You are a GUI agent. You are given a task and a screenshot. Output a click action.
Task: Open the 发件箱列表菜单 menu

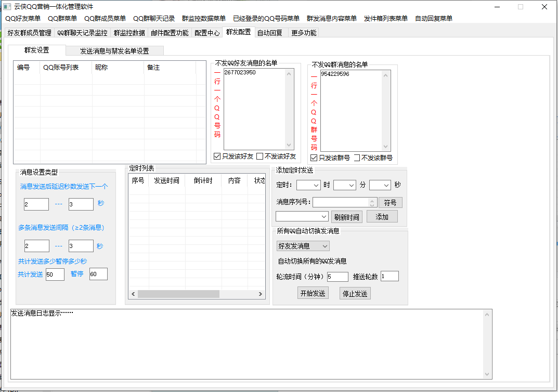pos(386,19)
